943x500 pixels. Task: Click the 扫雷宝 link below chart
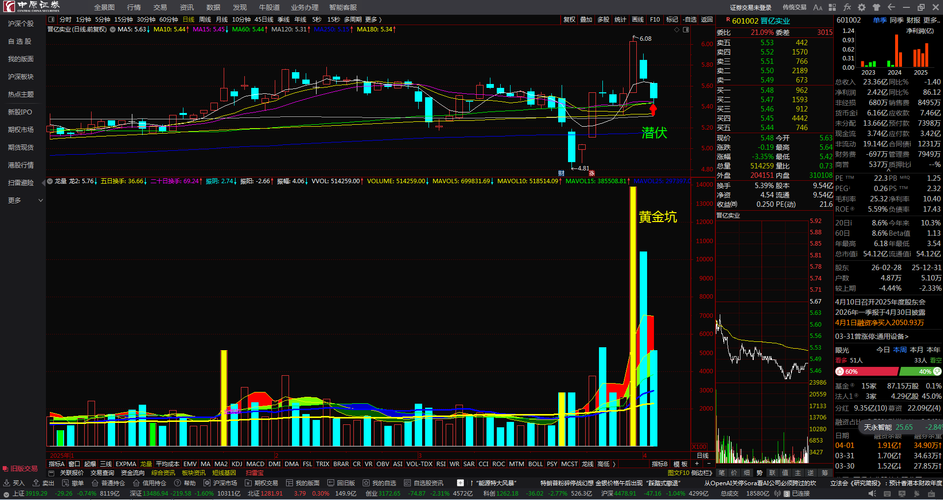click(255, 473)
